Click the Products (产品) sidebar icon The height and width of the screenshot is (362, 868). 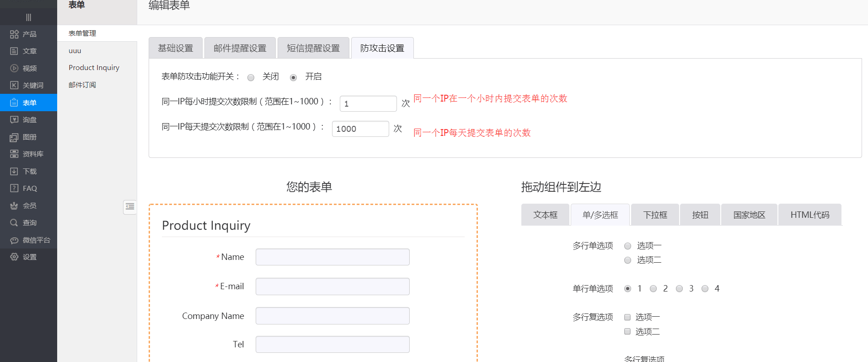[14, 34]
